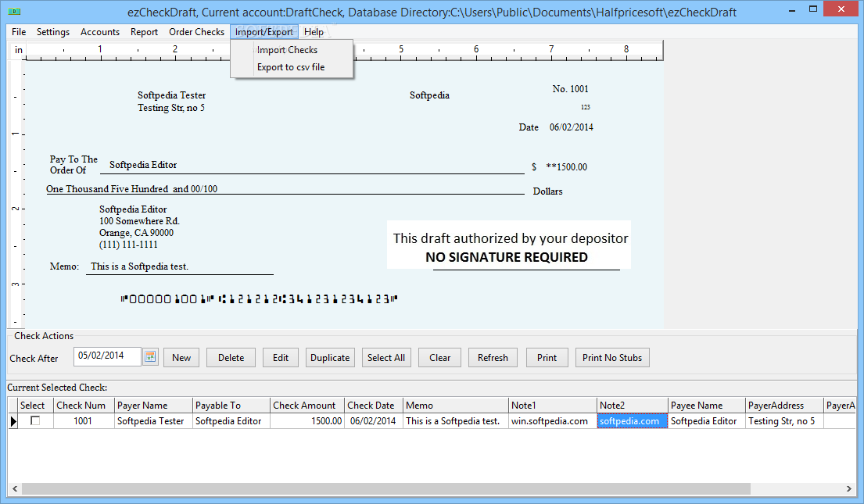The image size is (864, 504).
Task: Click the 'This is a Softpedia test.' memo cell
Action: tap(456, 421)
